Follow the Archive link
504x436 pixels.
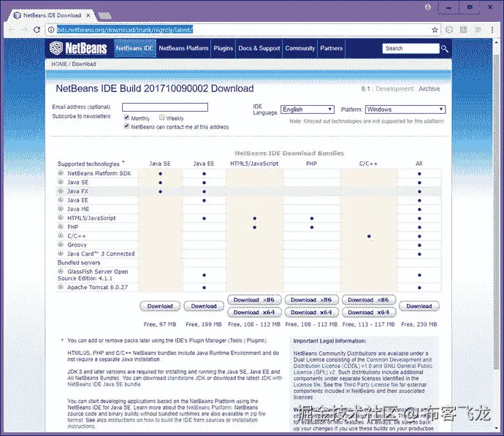pyautogui.click(x=429, y=88)
